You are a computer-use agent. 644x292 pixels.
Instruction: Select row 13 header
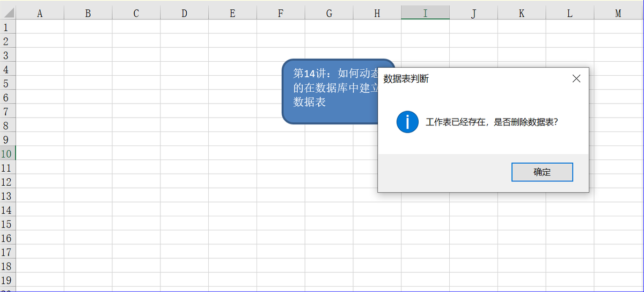point(8,195)
